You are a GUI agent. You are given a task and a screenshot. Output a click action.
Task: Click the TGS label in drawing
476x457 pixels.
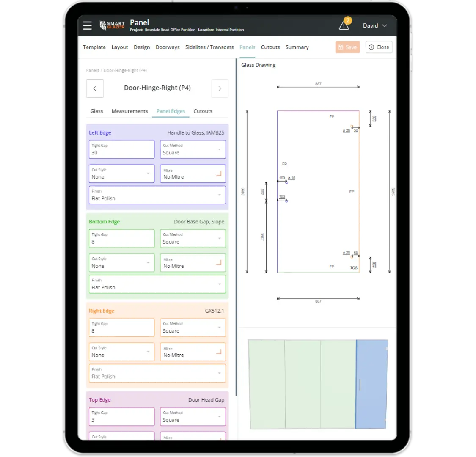tap(354, 268)
